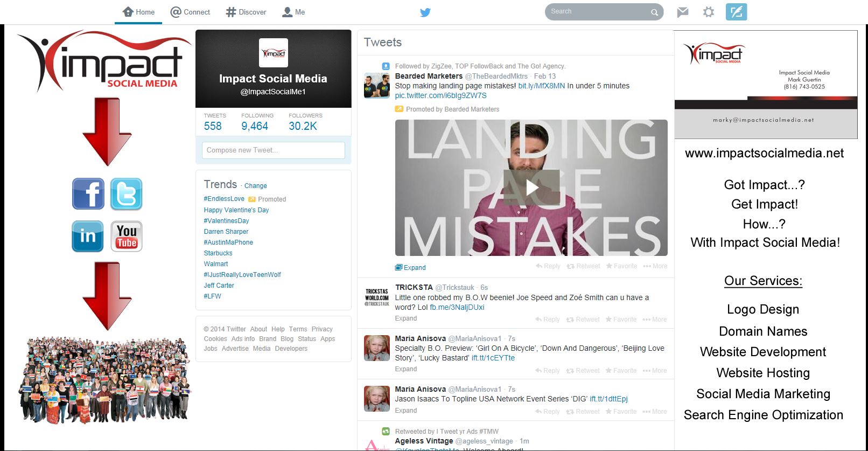Expand the TRICKSTA tweet

406,318
